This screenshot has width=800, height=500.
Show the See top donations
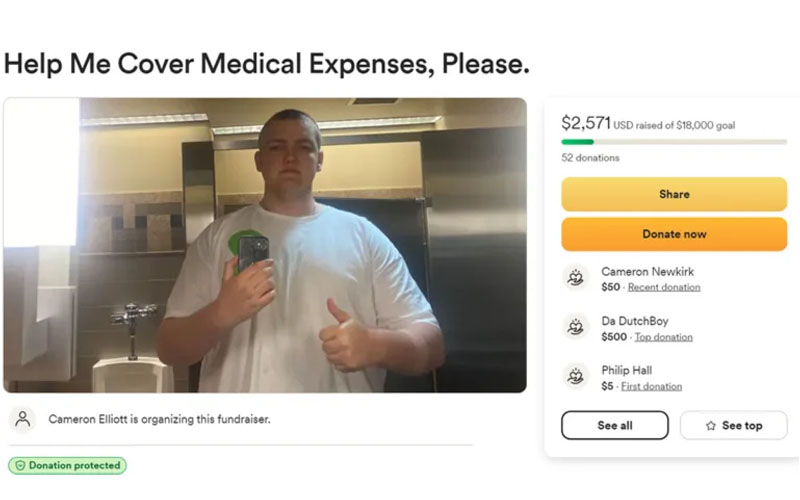pyautogui.click(x=734, y=425)
